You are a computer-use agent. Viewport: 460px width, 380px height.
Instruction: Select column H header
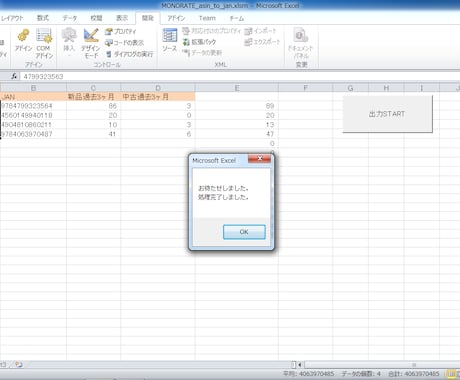click(386, 88)
